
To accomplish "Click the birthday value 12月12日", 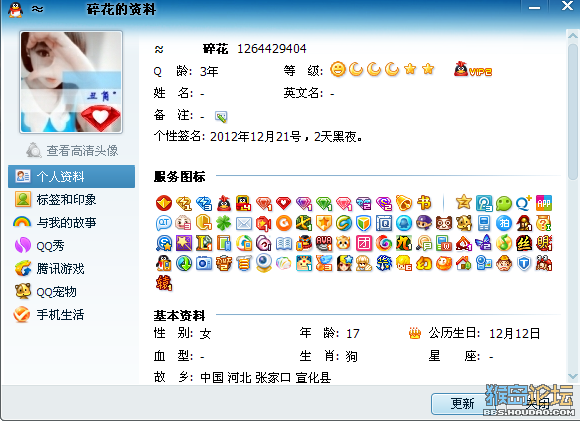I will pyautogui.click(x=515, y=333).
